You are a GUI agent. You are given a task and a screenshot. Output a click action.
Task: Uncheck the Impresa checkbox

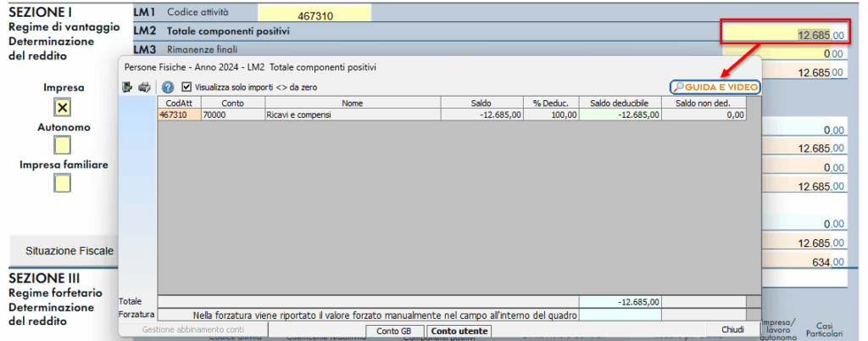pyautogui.click(x=63, y=107)
